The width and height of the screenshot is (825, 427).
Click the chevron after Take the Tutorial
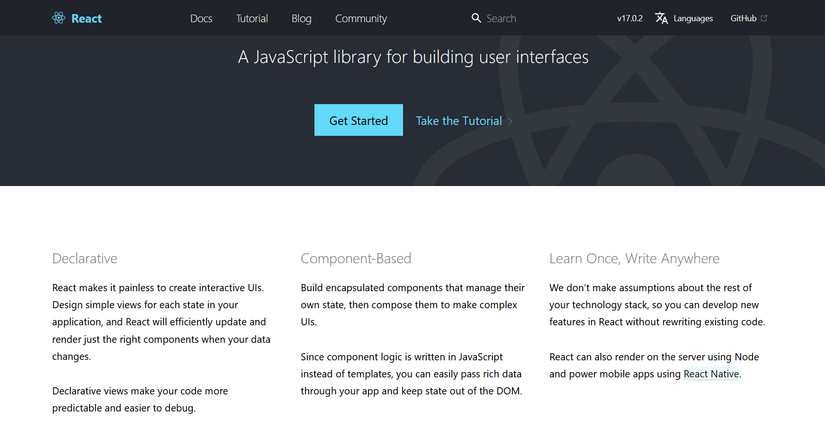pos(509,121)
